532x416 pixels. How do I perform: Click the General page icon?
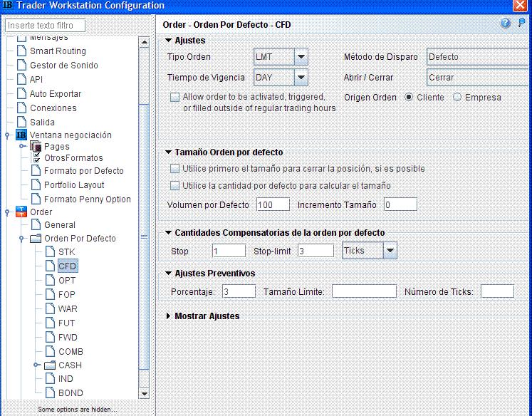pos(36,224)
